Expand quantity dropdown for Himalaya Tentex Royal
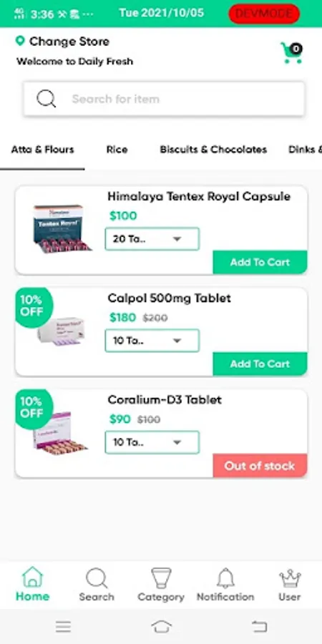This screenshot has height=644, width=322. point(152,238)
